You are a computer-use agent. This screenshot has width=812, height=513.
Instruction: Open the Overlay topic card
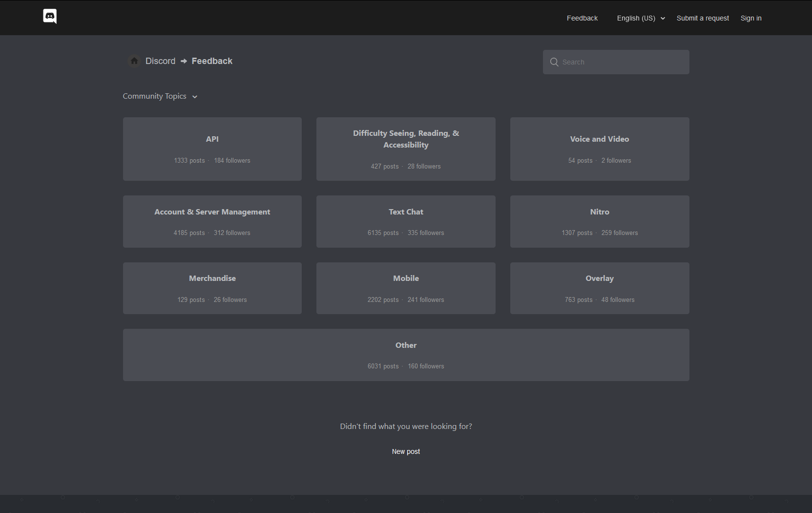[600, 288]
